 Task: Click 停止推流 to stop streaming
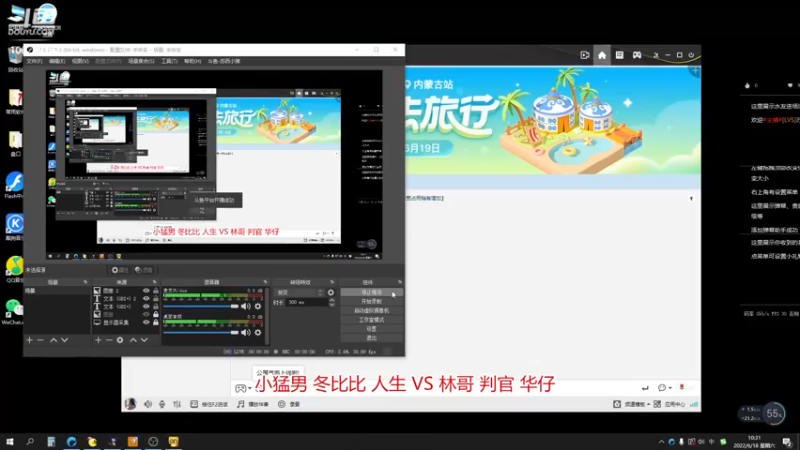[371, 292]
